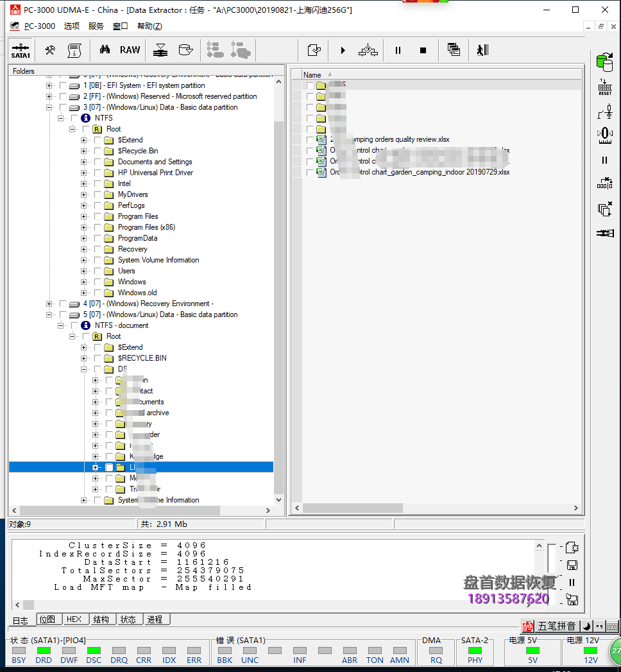
Task: Click the file list horizontal scrollbar thumb
Action: tap(352, 508)
